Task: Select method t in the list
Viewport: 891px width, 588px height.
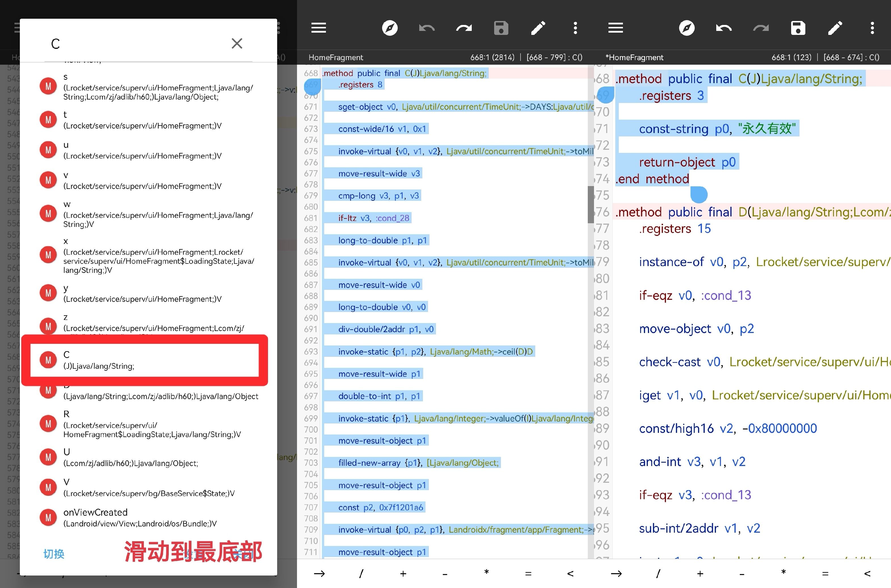Action: tap(149, 120)
